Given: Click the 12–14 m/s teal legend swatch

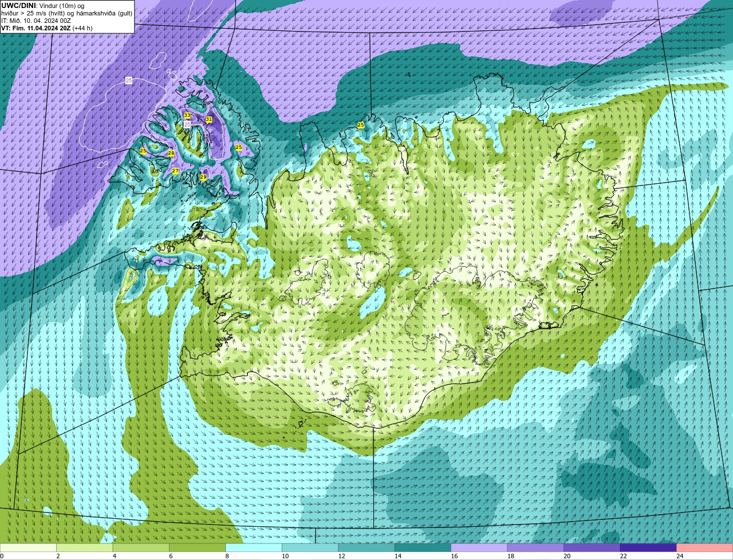Looking at the screenshot, I should point(366,547).
